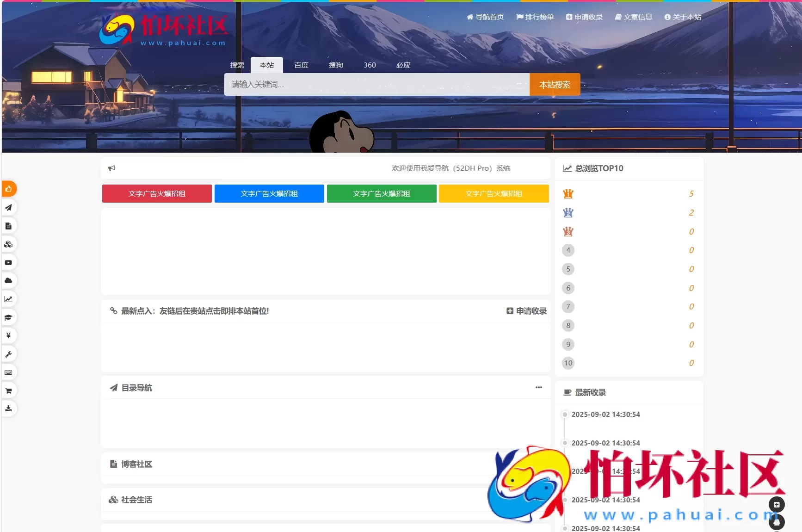Click the paper-plane navigation icon

(x=9, y=207)
